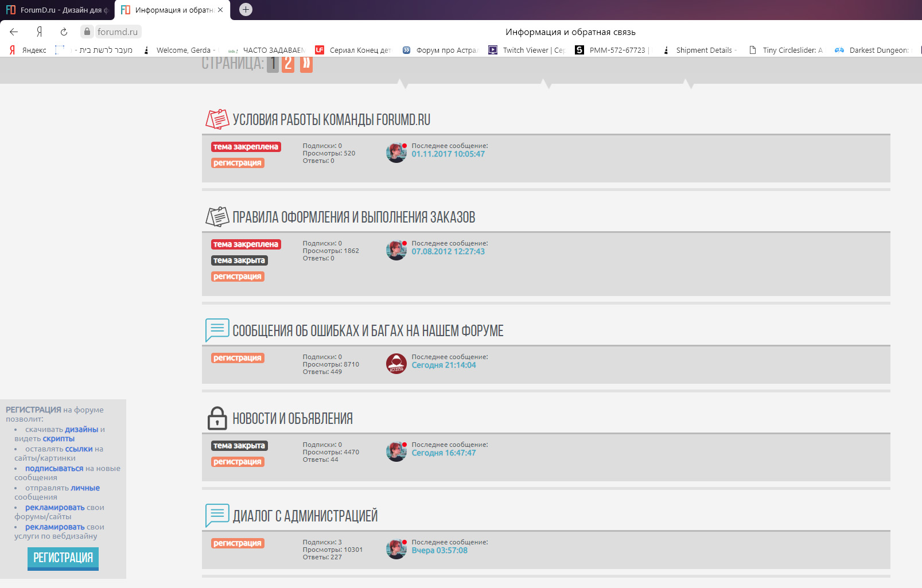922x588 pixels.
Task: Open a new browser tab with the plus button
Action: [x=246, y=9]
